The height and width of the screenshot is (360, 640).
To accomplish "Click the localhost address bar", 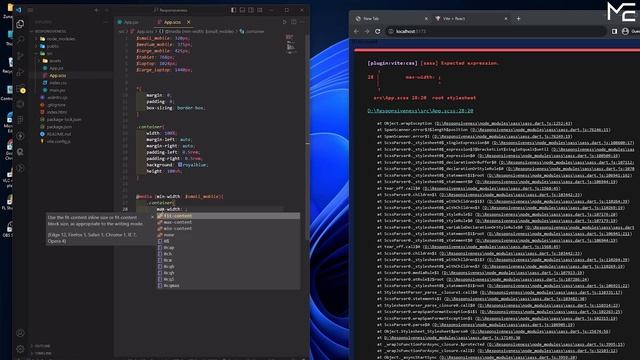I will point(496,31).
